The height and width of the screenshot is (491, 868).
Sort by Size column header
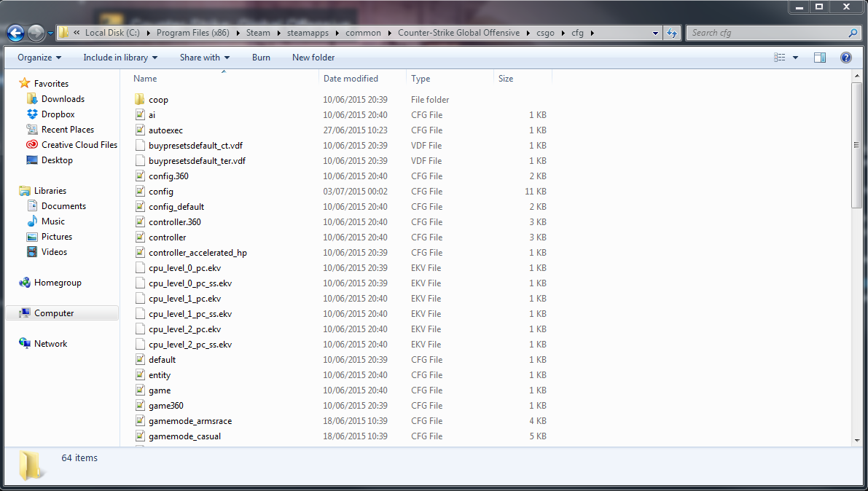pos(505,79)
